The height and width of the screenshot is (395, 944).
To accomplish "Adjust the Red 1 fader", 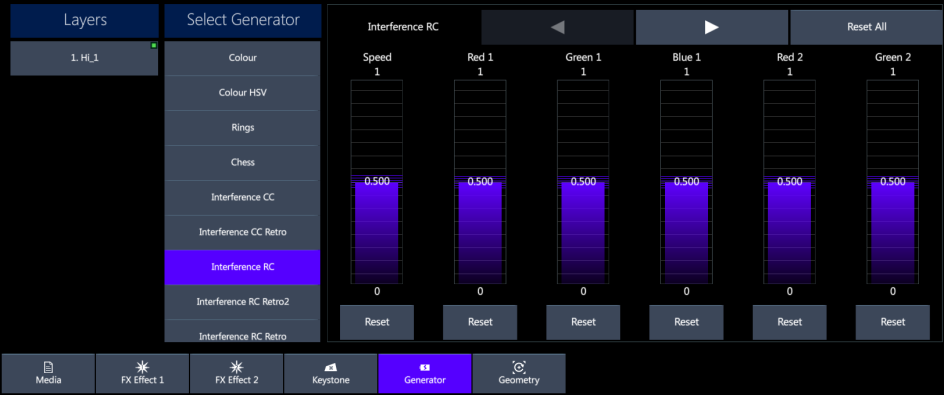I will (480, 182).
